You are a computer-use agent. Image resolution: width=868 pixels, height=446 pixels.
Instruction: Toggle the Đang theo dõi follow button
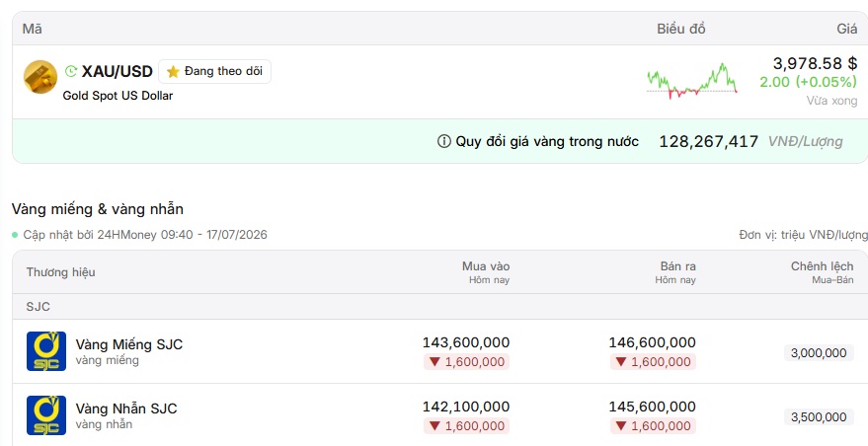click(215, 71)
